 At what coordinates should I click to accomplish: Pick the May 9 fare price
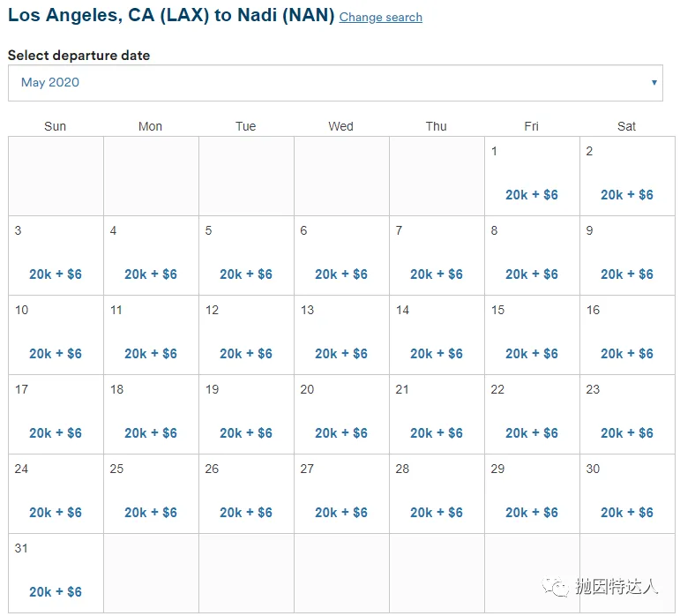627,274
